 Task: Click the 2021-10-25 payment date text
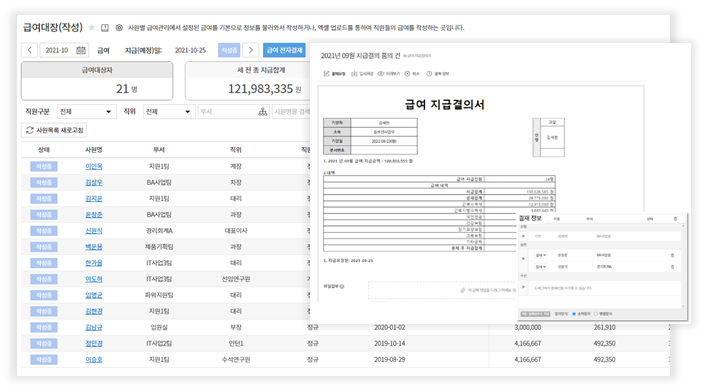click(190, 50)
